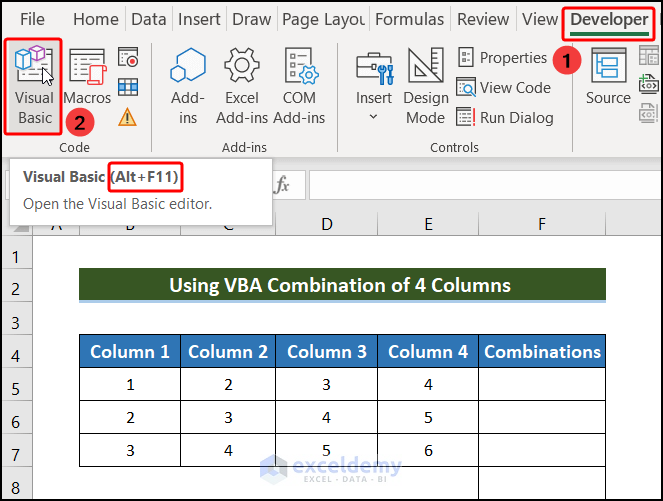
Task: Switch to the Formulas tab
Action: click(x=410, y=19)
